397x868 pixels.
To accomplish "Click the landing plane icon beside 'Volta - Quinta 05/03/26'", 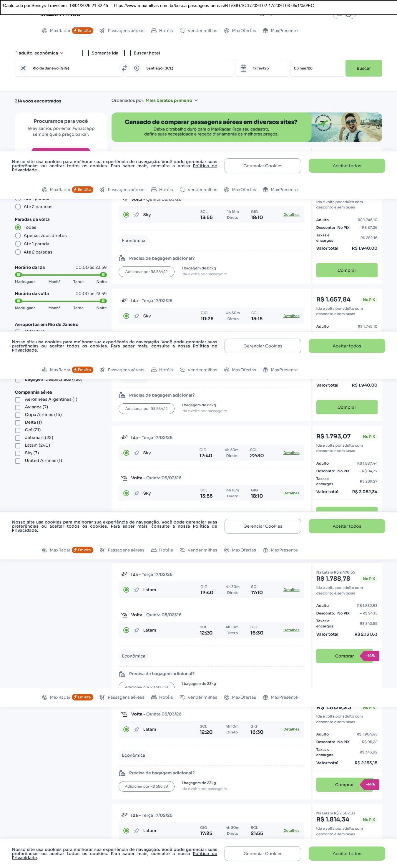I will (x=124, y=478).
